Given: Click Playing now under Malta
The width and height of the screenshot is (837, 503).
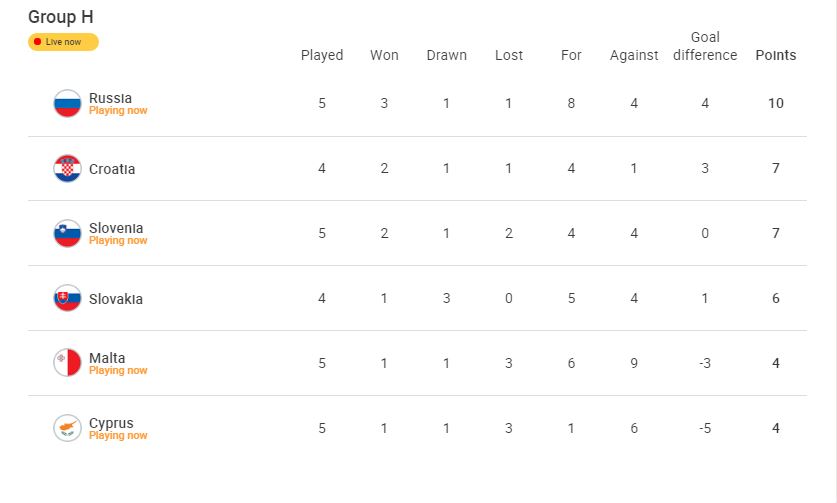Looking at the screenshot, I should pos(118,371).
